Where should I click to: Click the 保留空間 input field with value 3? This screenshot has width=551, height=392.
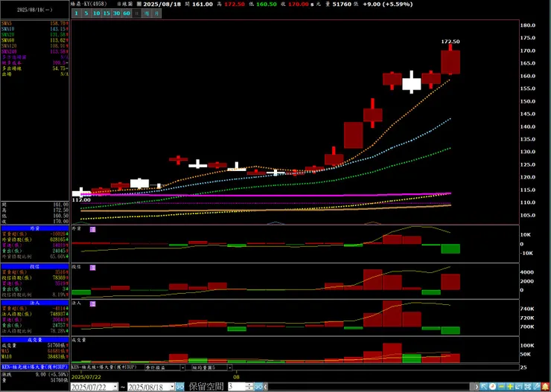point(236,387)
